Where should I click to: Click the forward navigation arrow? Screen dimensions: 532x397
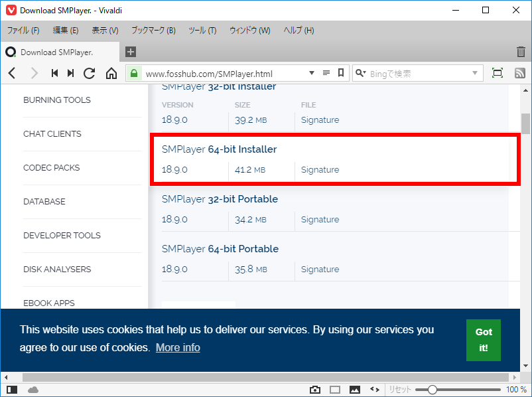click(x=34, y=73)
